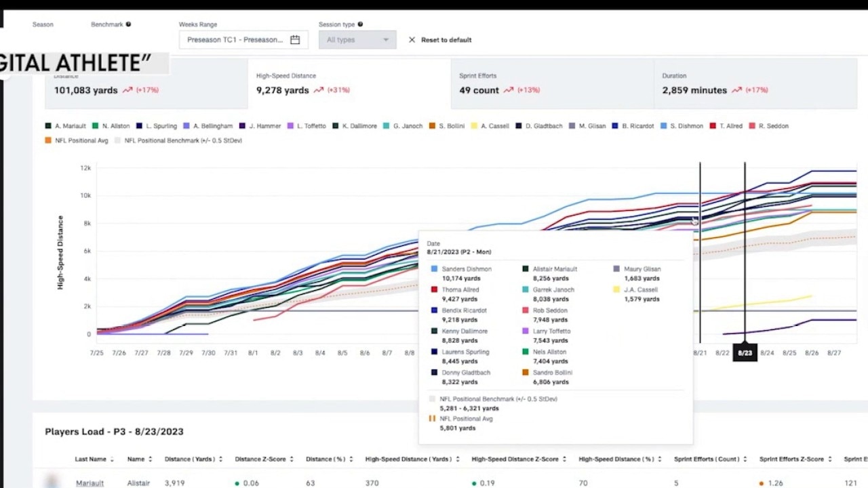Open the Mariault player link

(x=90, y=483)
